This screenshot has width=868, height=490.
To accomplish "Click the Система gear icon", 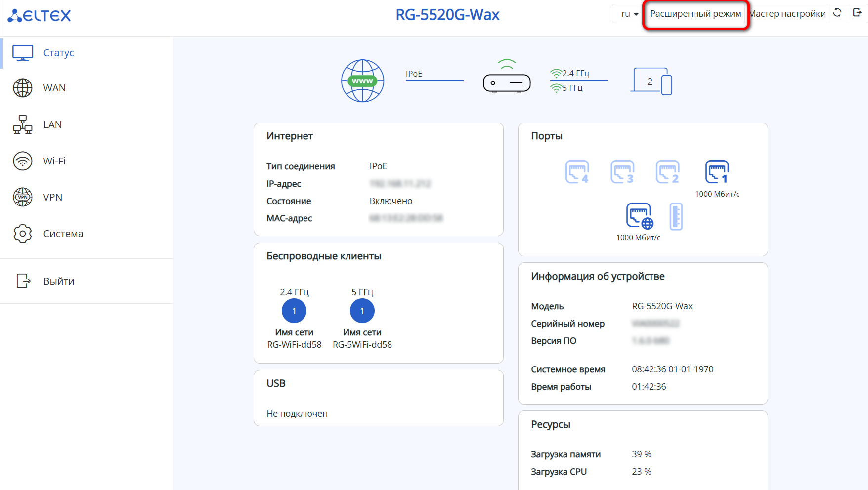I will coord(23,234).
